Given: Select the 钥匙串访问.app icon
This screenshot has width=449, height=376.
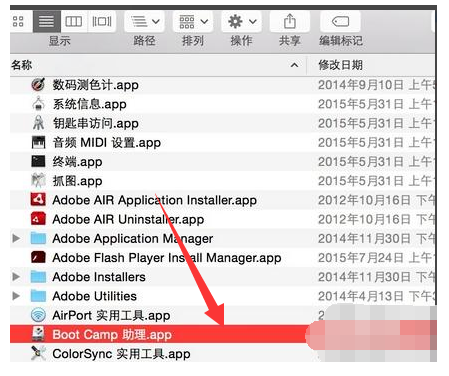Looking at the screenshot, I should pos(38,123).
